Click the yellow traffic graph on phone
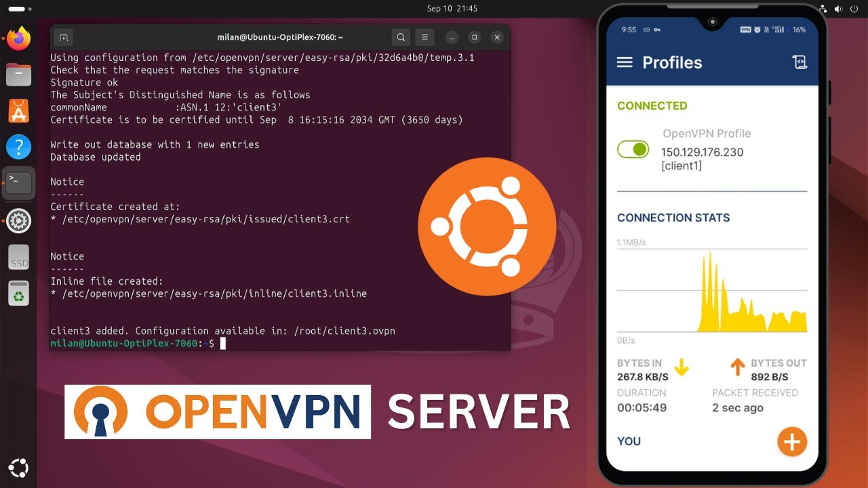 coord(752,292)
